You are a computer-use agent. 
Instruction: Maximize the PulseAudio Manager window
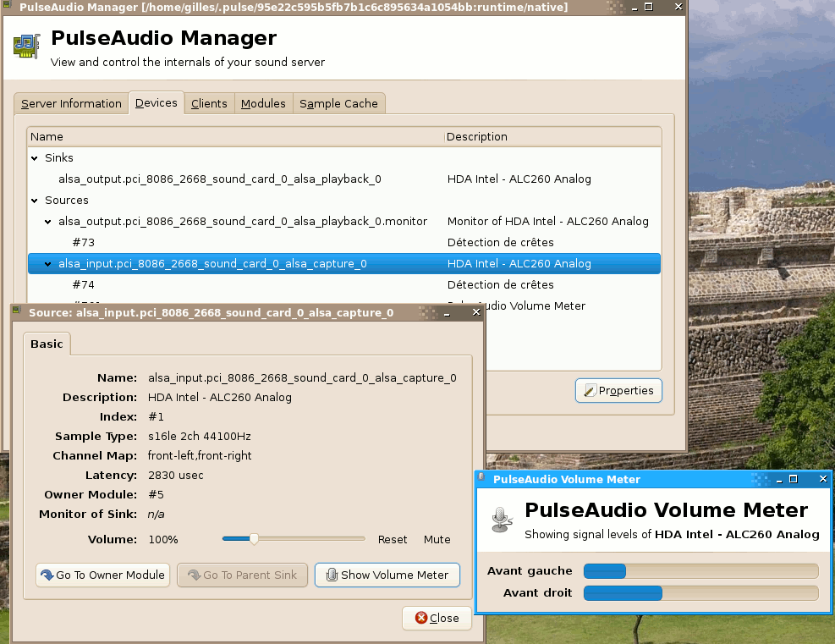[649, 7]
